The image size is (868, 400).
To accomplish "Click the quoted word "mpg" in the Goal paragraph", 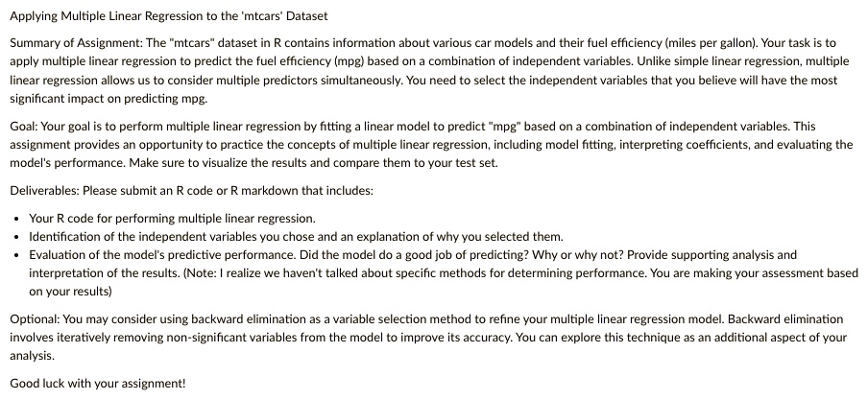I will click(x=505, y=127).
